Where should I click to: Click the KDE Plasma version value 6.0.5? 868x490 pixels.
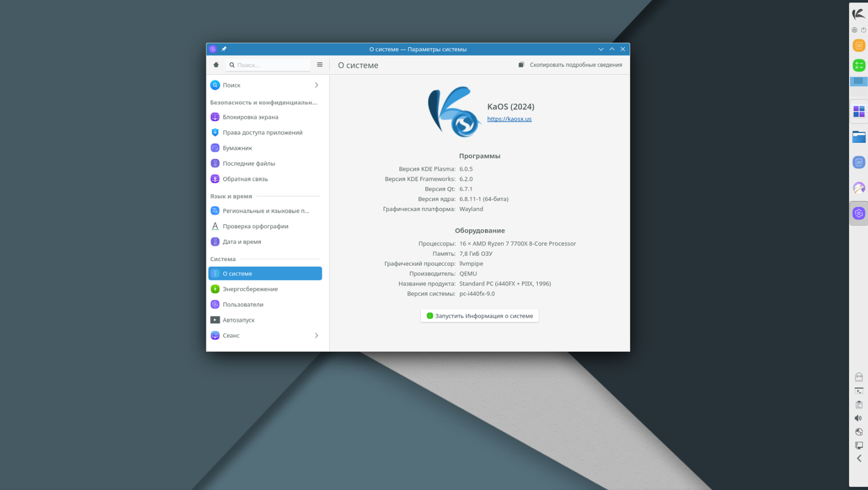coord(466,169)
